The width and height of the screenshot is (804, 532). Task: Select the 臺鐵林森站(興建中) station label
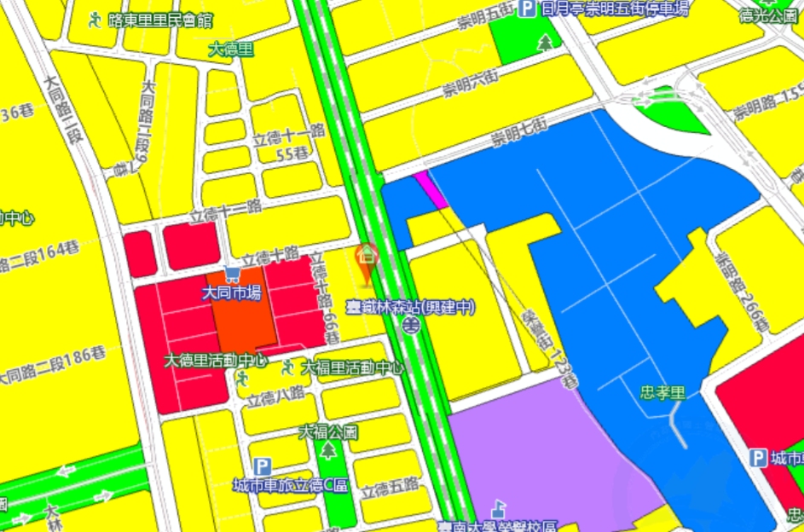(x=410, y=307)
